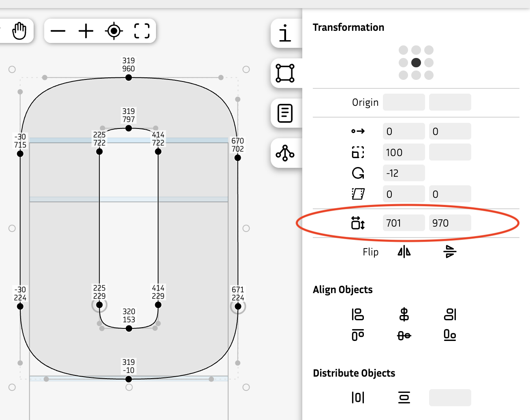The image size is (530, 420).
Task: Flip the shape horizontally
Action: (x=404, y=251)
